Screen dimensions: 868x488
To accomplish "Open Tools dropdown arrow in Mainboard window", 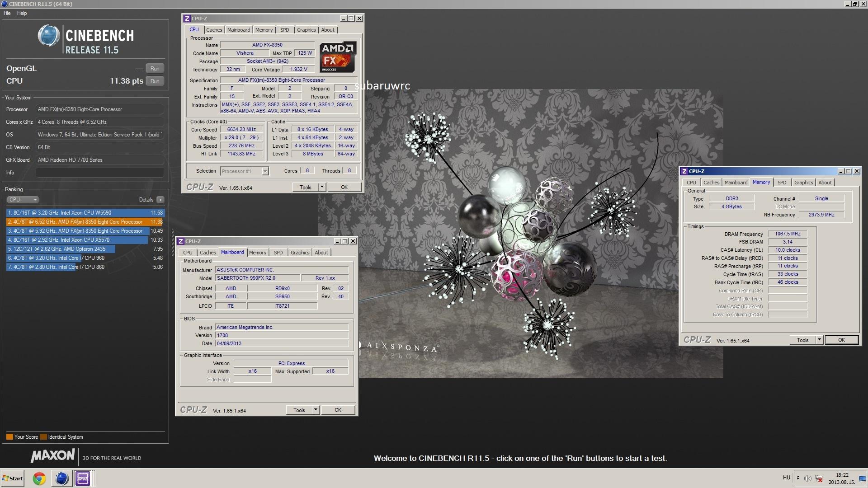I will point(316,410).
